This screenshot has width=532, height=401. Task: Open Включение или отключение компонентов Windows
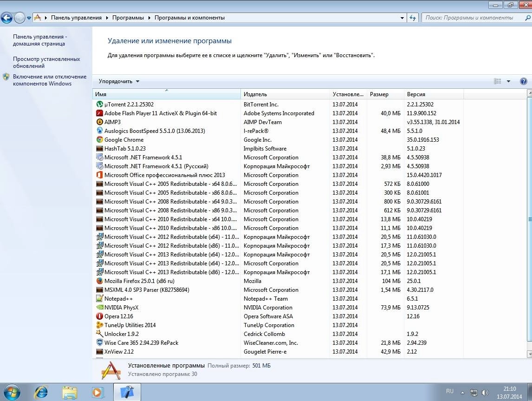click(50, 80)
